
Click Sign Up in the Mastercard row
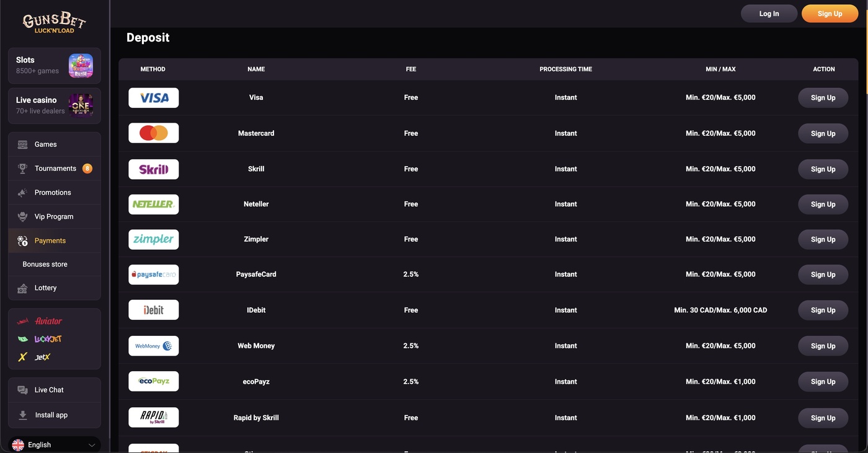(x=823, y=133)
